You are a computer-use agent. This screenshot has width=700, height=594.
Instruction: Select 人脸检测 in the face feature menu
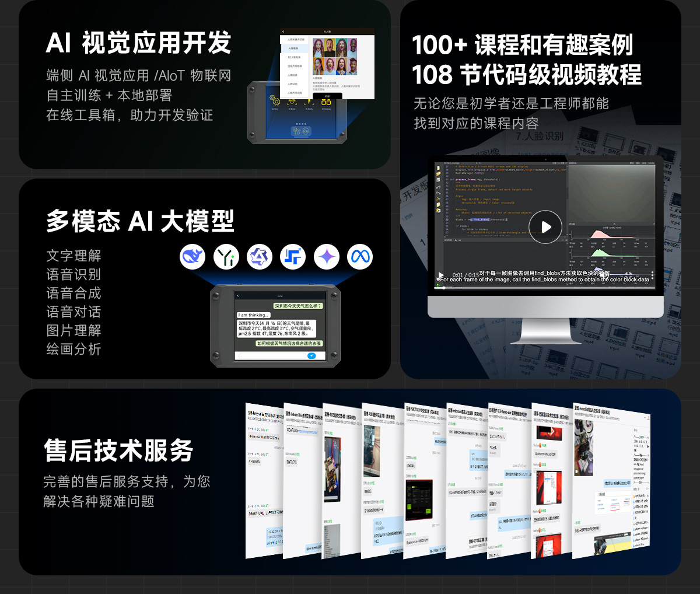(294, 48)
